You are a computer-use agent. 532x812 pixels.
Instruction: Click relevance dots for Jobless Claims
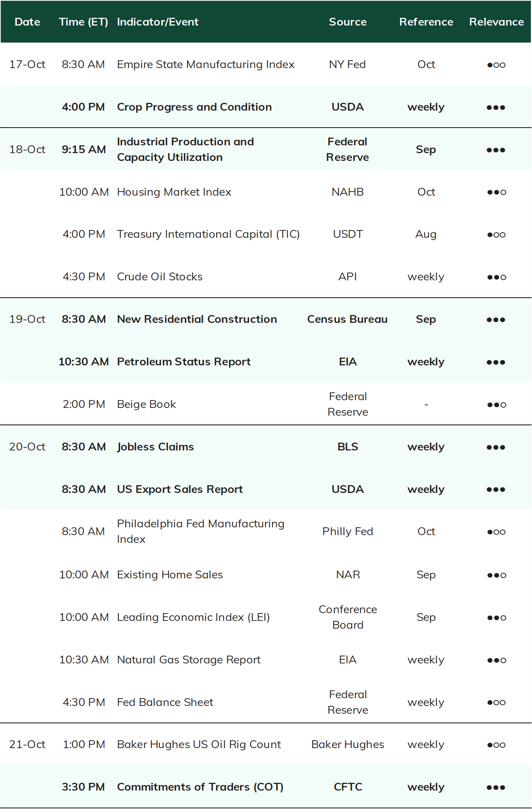click(x=496, y=447)
